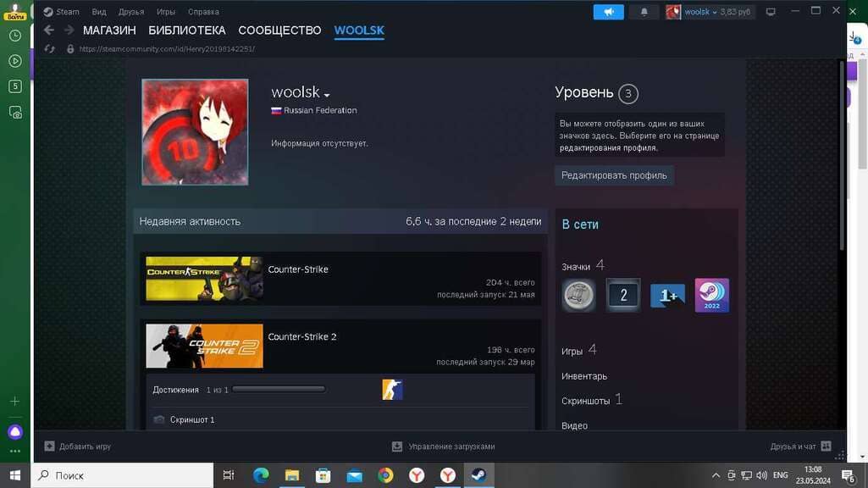Select the 1+ game collector badge
The height and width of the screenshot is (488, 868).
(x=667, y=296)
